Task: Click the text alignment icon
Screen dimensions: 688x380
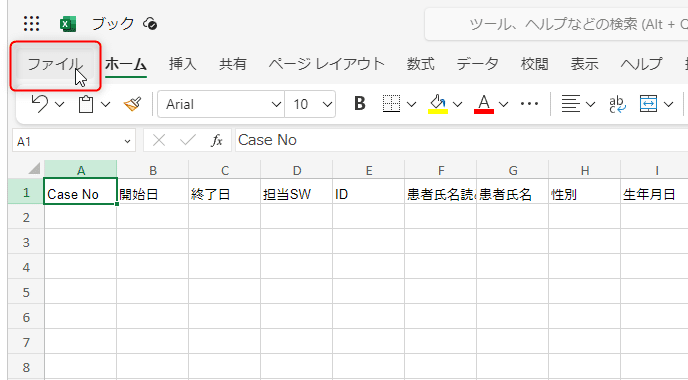Action: point(570,104)
